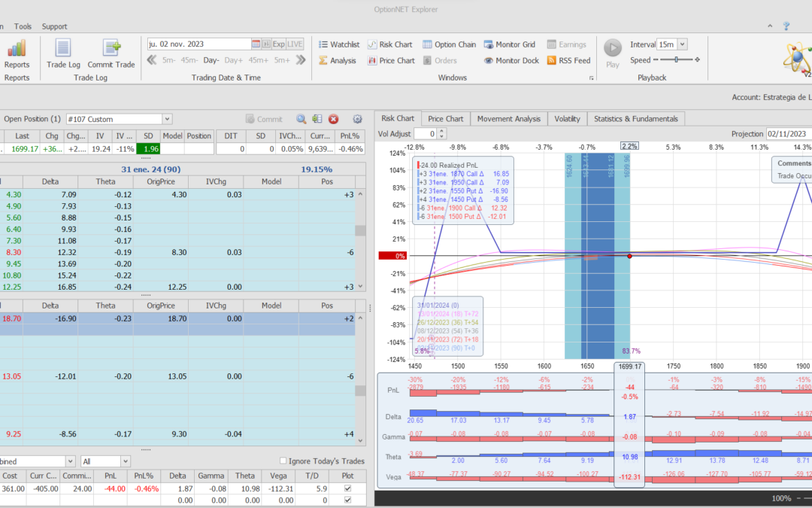Image resolution: width=812 pixels, height=508 pixels.
Task: Open the Watchlist window
Action: (339, 44)
